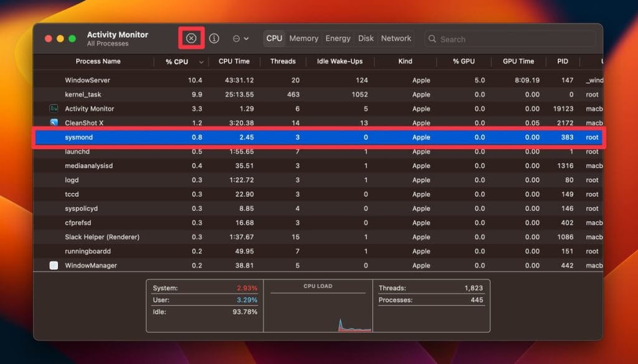Switch to the Memory tab
Viewport: 638px width, 364px height.
(303, 38)
